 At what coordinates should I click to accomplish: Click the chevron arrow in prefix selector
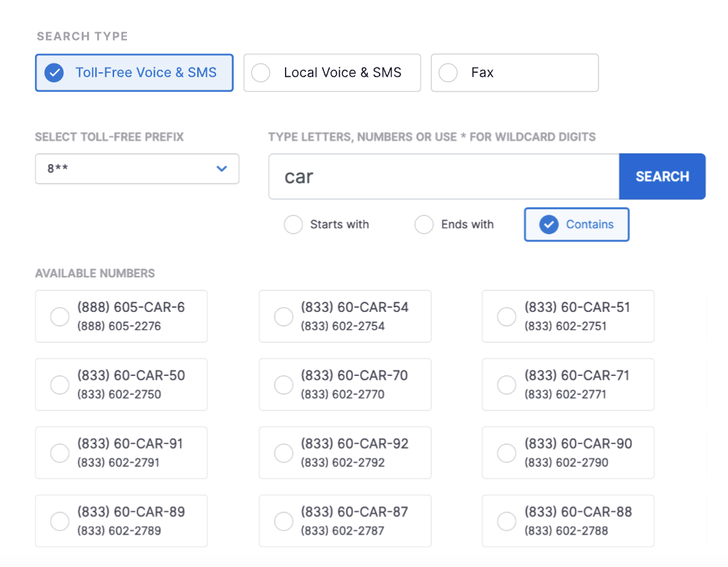coord(222,169)
